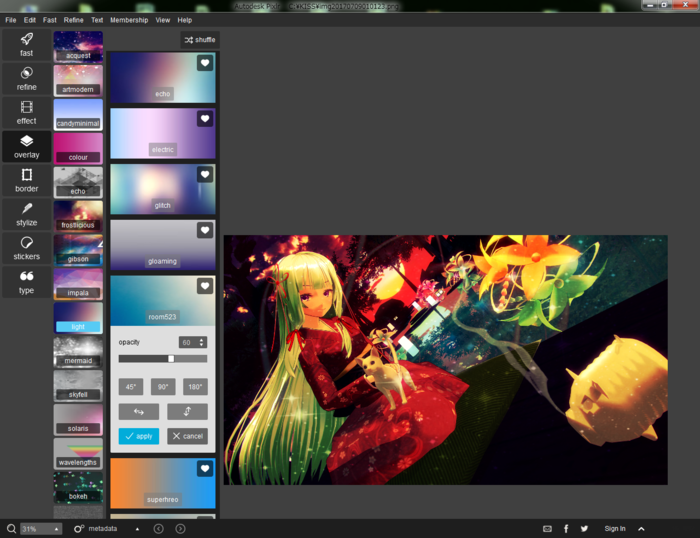Rotate overlay by 45 degrees
The width and height of the screenshot is (700, 538).
click(131, 387)
